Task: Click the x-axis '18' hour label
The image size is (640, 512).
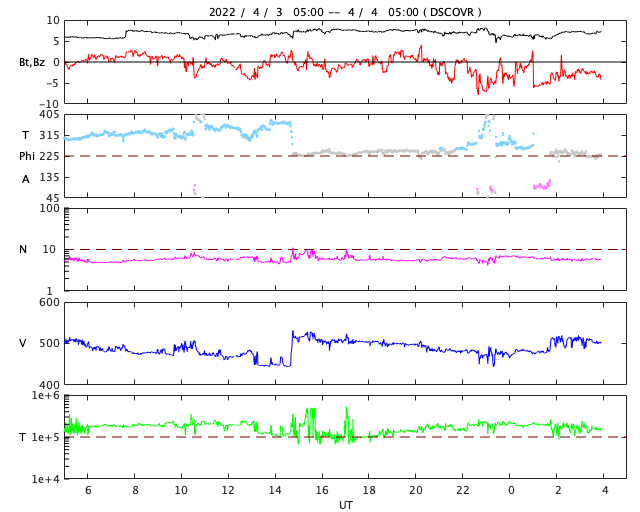Action: pos(369,490)
